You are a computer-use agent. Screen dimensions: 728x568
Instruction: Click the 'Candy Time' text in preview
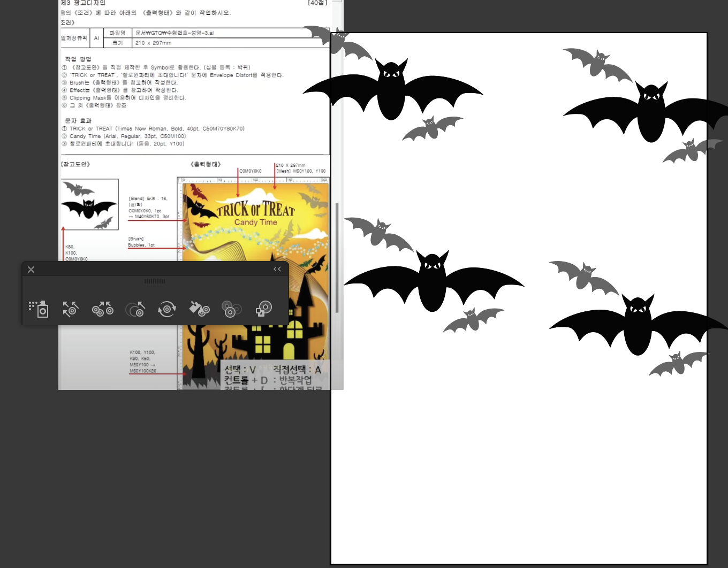click(256, 222)
